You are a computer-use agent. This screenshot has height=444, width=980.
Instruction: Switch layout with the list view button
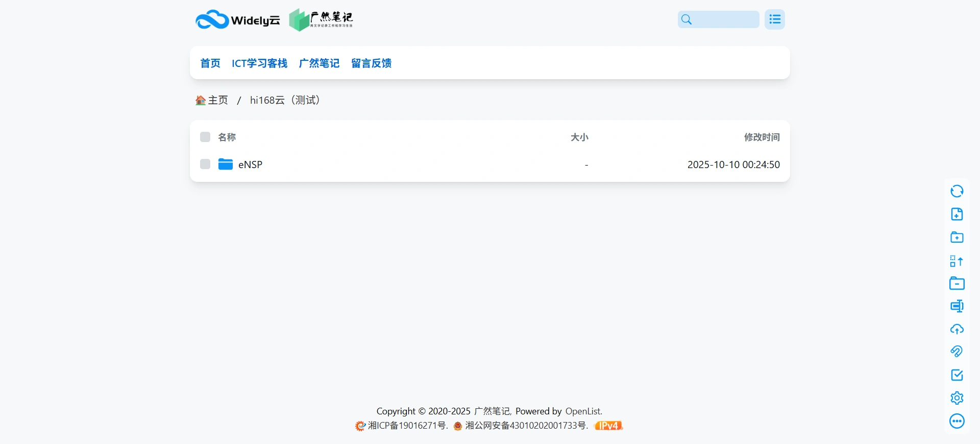[774, 19]
